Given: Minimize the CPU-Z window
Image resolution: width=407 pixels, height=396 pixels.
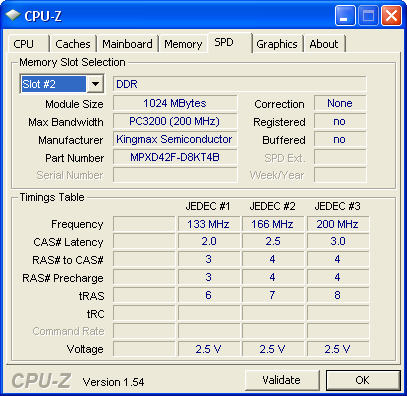Looking at the screenshot, I should pos(345,16).
